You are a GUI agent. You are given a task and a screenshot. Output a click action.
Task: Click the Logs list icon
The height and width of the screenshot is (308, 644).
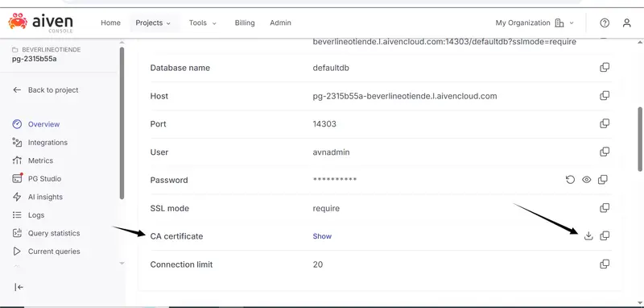[x=17, y=214]
